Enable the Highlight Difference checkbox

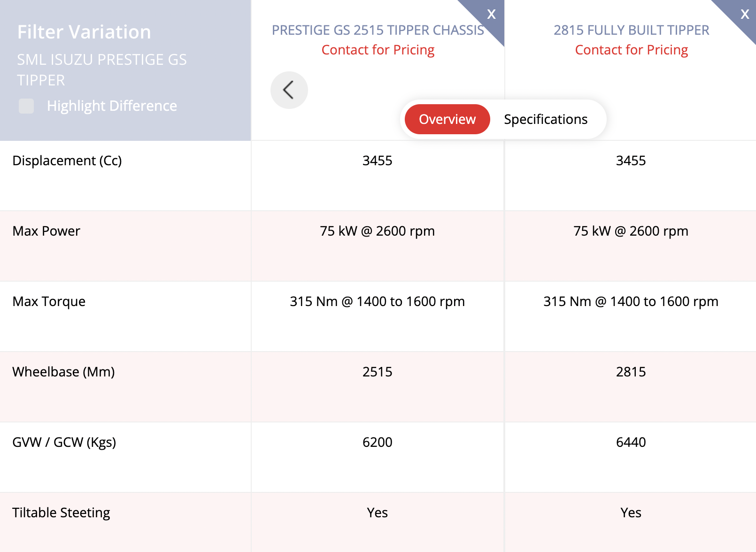[26, 106]
